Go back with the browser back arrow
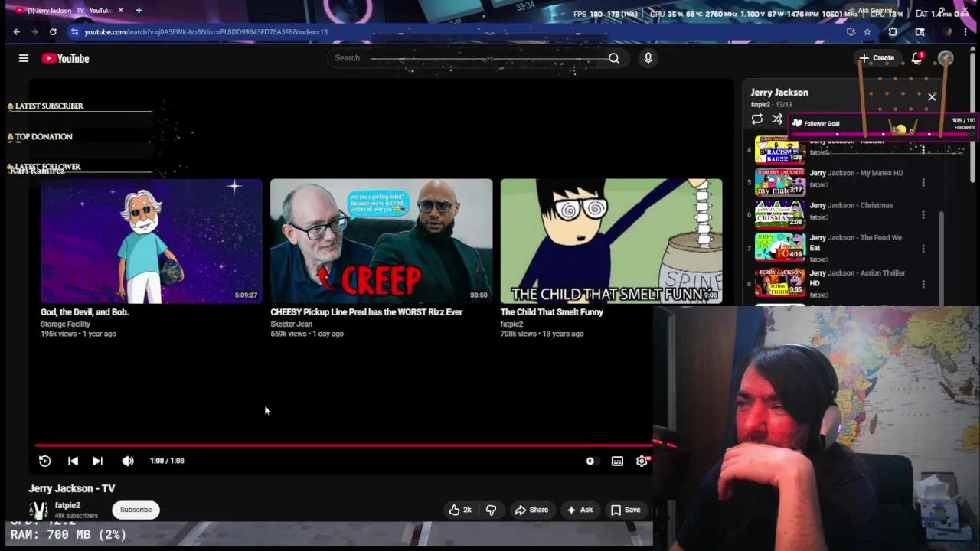980x551 pixels. (17, 32)
